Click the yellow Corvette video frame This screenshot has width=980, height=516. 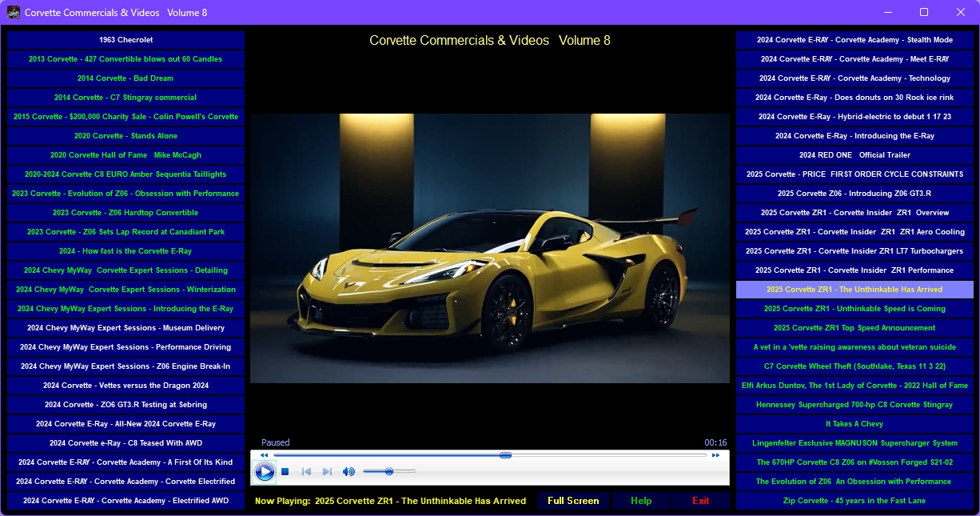(490, 248)
